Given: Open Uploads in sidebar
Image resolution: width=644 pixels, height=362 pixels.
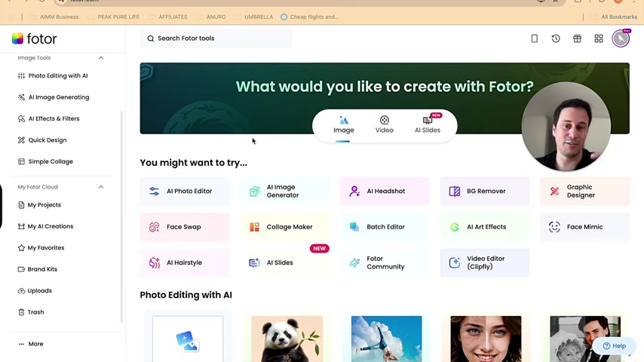Looking at the screenshot, I should [x=35, y=290].
